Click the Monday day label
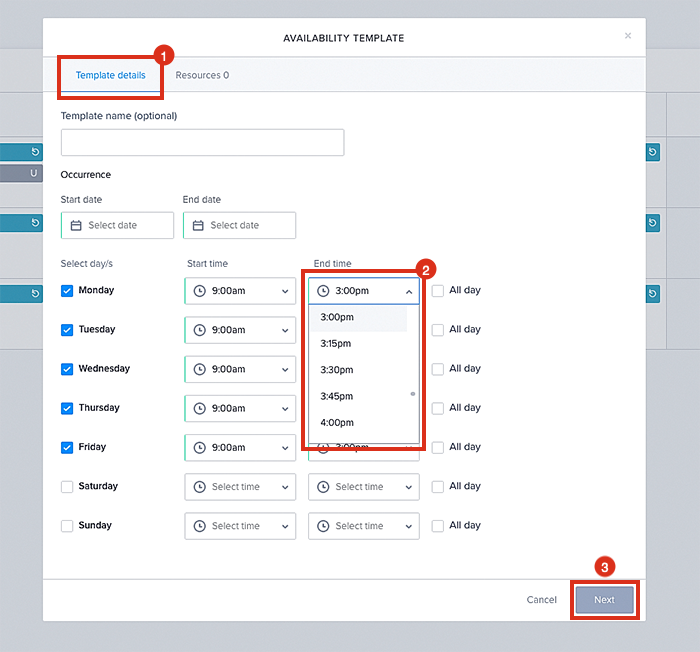The width and height of the screenshot is (700, 652). tap(96, 290)
